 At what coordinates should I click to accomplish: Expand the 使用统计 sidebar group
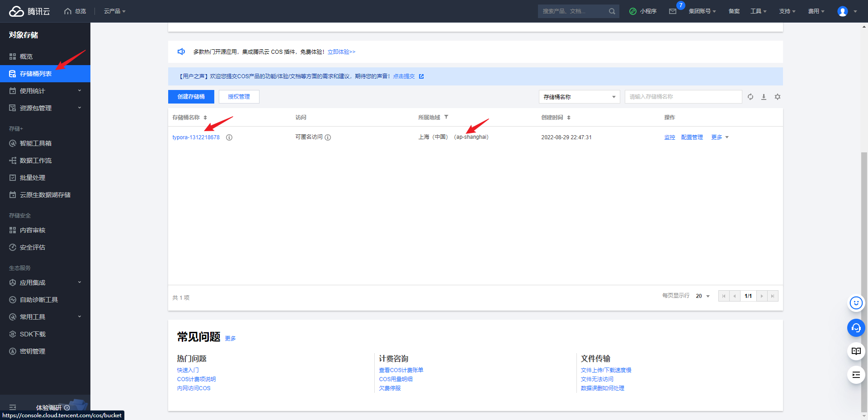pyautogui.click(x=45, y=91)
